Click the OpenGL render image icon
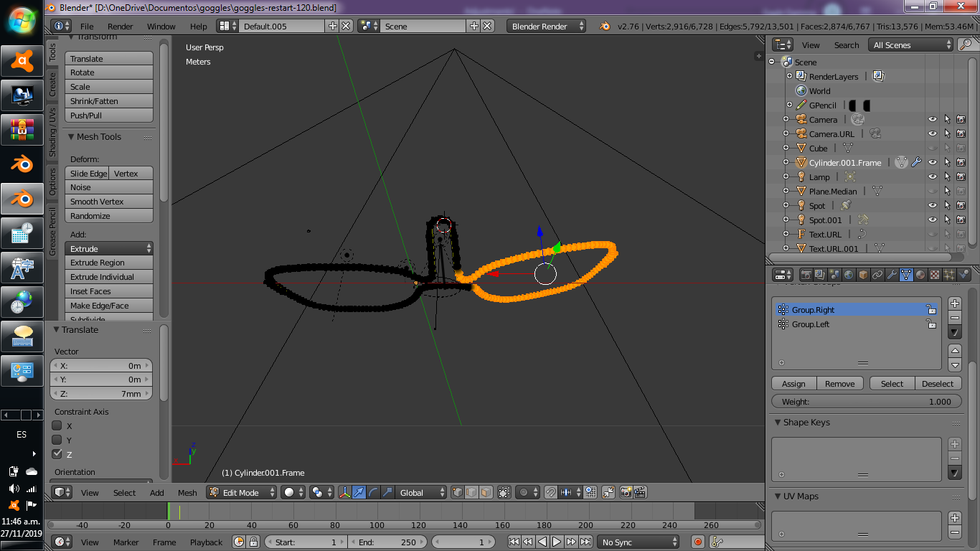This screenshot has width=980, height=551. point(626,492)
